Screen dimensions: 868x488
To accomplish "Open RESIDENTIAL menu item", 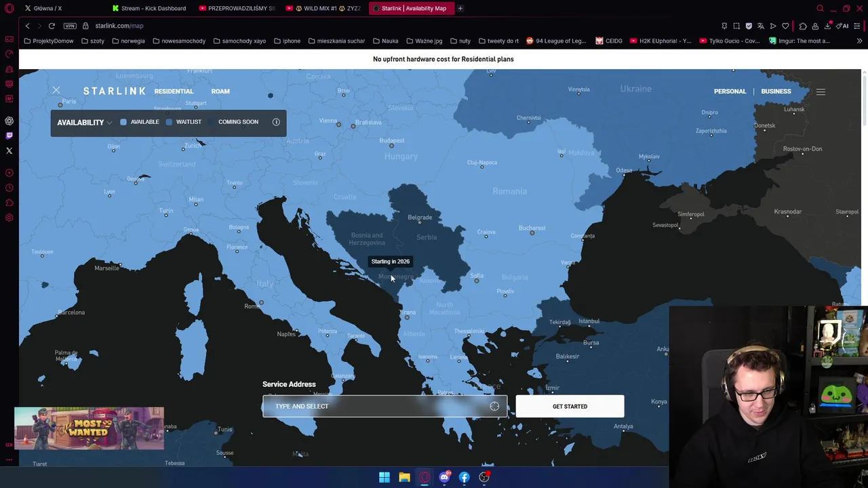I will 174,91.
